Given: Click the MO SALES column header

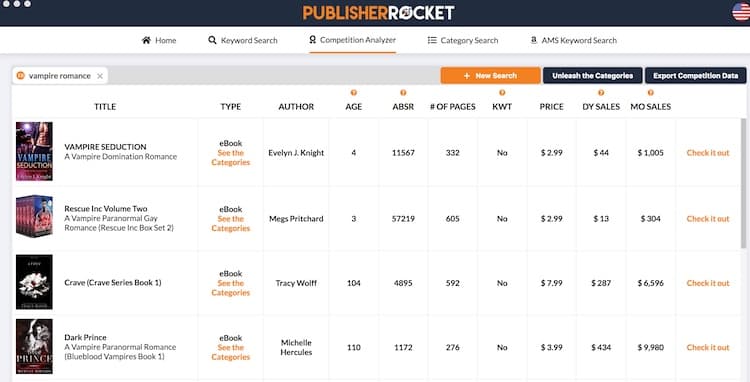Looking at the screenshot, I should click(x=651, y=107).
